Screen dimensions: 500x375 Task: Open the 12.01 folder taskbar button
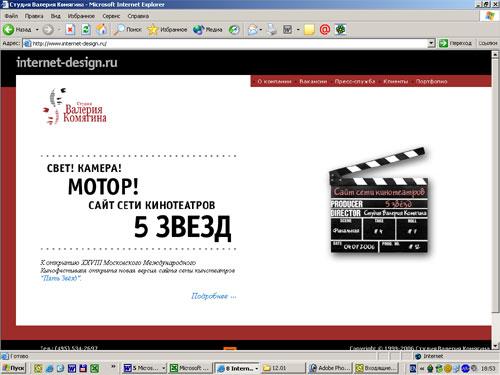[283, 368]
